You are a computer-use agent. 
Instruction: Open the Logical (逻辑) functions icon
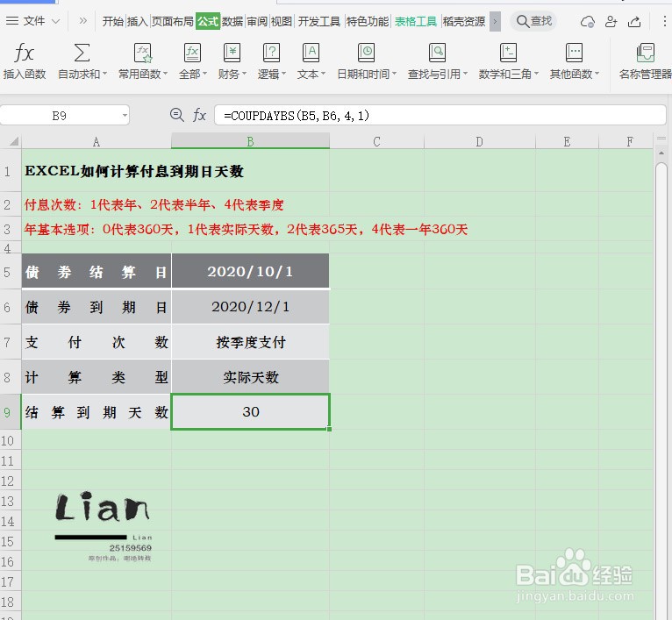point(271,53)
